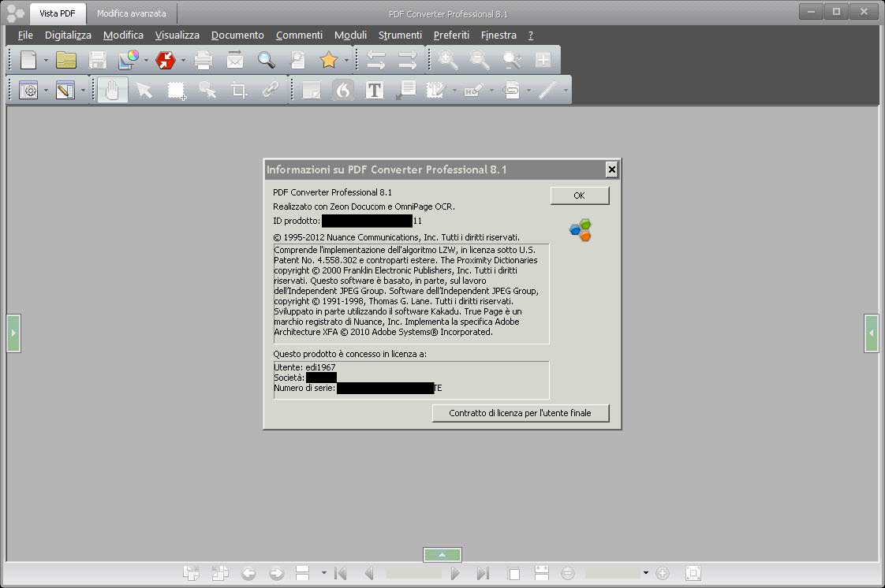Switch to the Modifica avanzata tab
The width and height of the screenshot is (885, 588).
tap(132, 13)
